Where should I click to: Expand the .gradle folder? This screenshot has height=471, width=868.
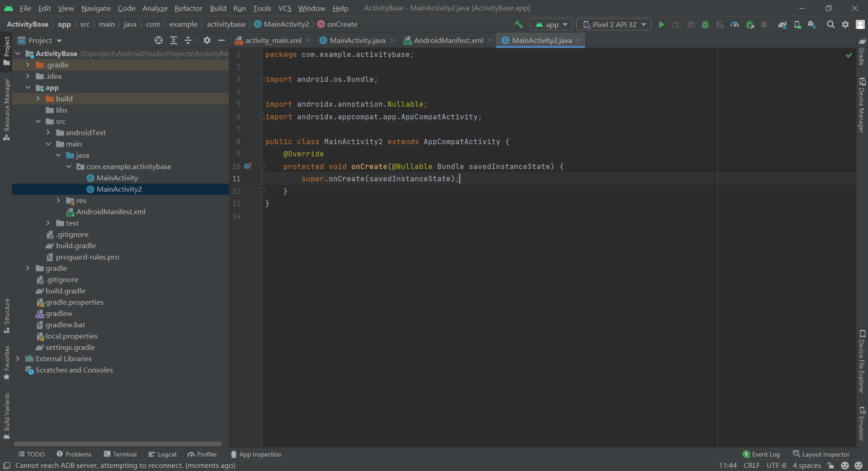pos(28,65)
